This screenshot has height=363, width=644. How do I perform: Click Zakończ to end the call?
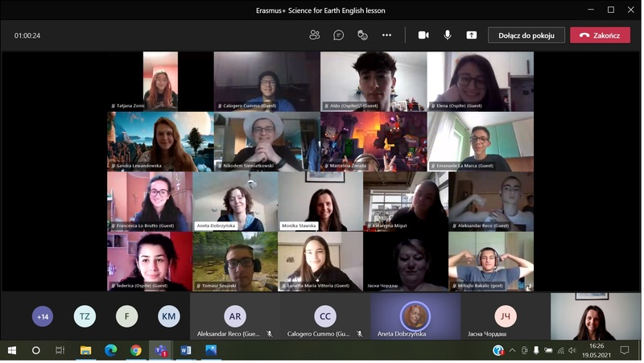pos(600,35)
